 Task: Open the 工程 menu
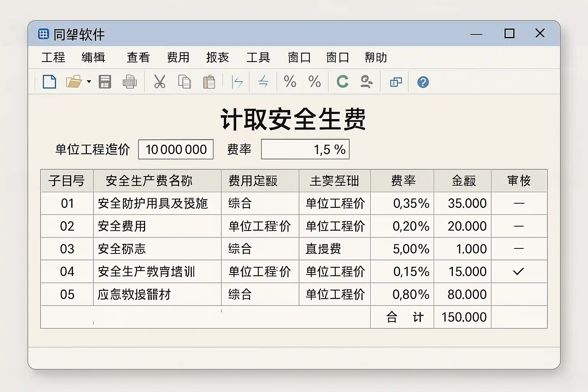tap(53, 57)
